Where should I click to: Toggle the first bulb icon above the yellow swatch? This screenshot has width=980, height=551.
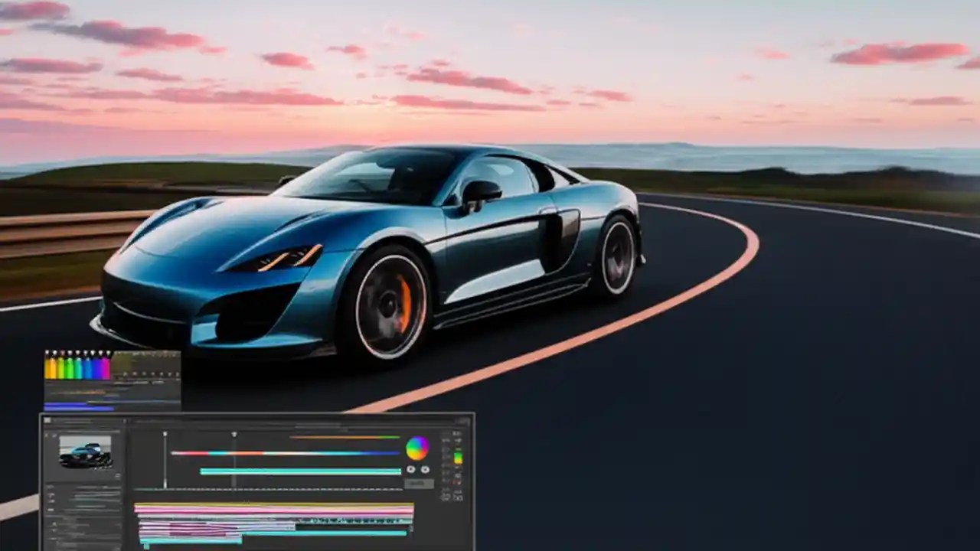47,352
